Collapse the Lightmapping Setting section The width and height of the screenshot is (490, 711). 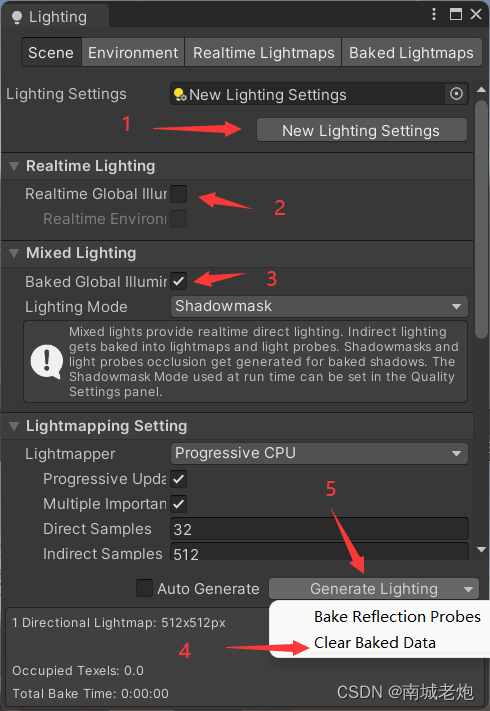(14, 426)
